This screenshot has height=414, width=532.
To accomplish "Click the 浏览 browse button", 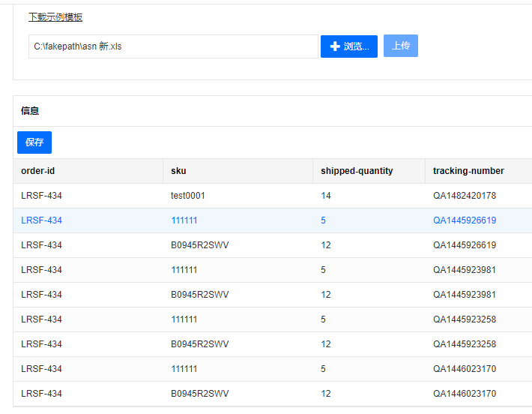I will tap(349, 46).
